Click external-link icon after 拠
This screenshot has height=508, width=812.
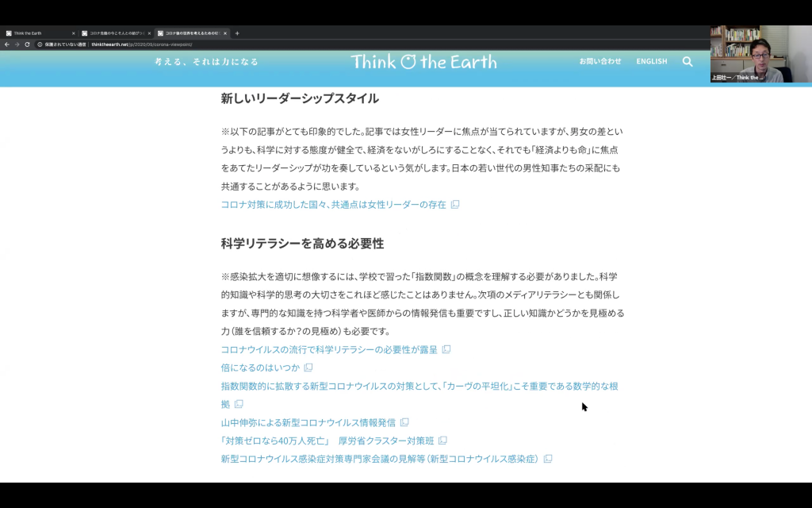pyautogui.click(x=239, y=404)
